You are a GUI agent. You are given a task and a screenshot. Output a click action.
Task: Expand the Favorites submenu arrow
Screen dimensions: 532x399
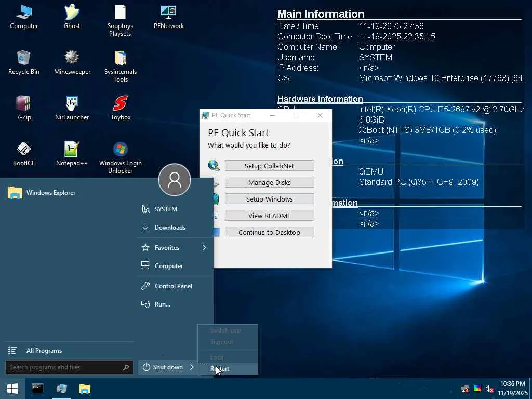point(204,248)
